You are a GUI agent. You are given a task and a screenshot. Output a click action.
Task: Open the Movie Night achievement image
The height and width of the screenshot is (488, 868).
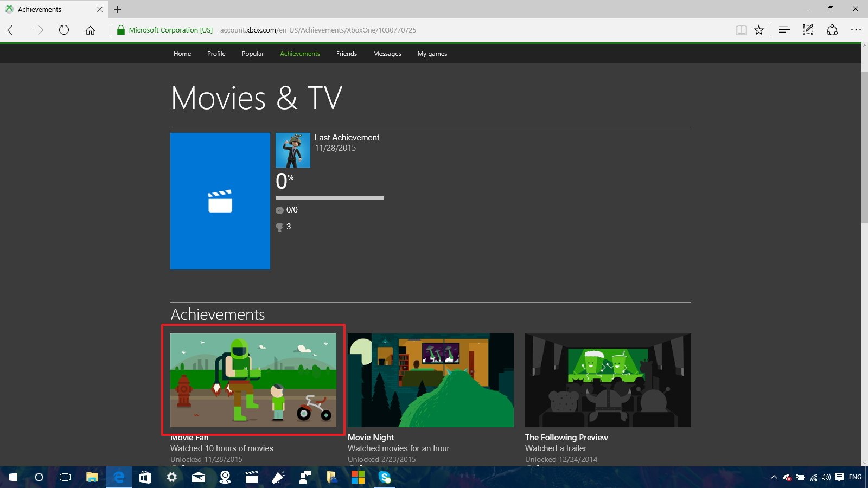pos(431,380)
